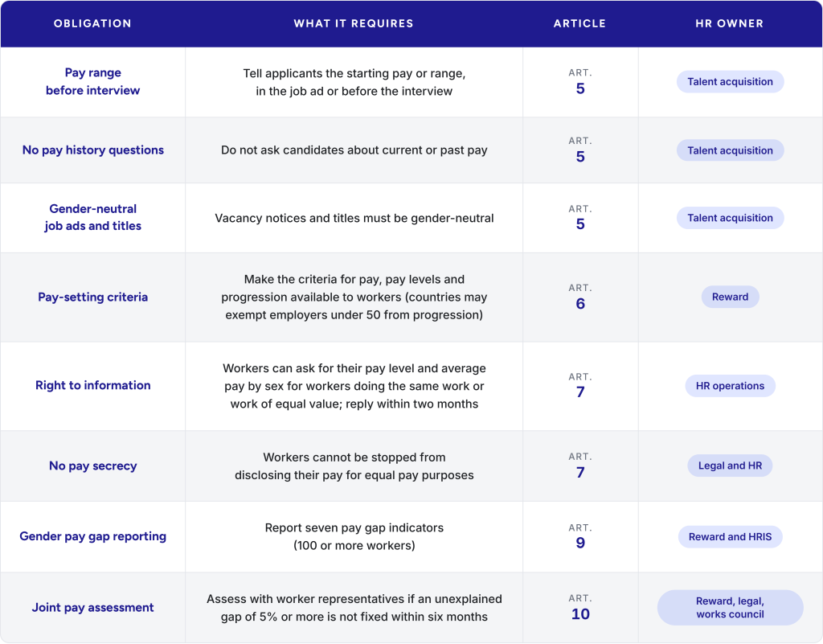Click 'Tell applicants the starting pay' description

354,82
